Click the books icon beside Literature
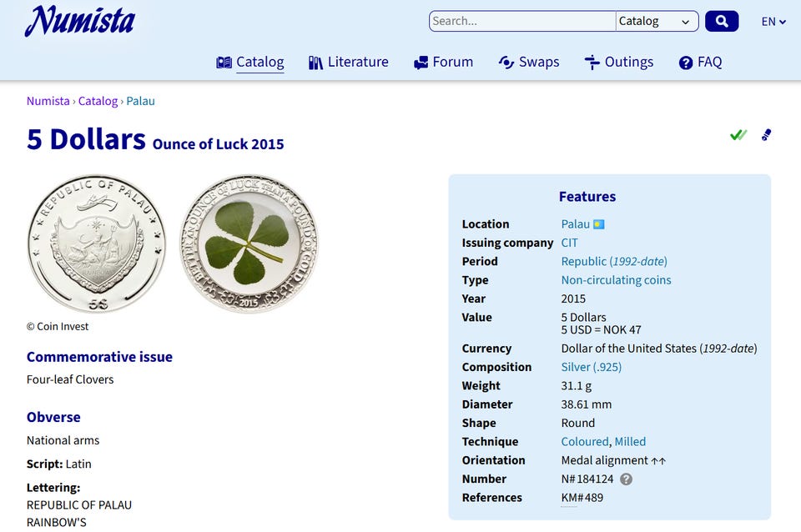The width and height of the screenshot is (801, 532). pos(315,63)
